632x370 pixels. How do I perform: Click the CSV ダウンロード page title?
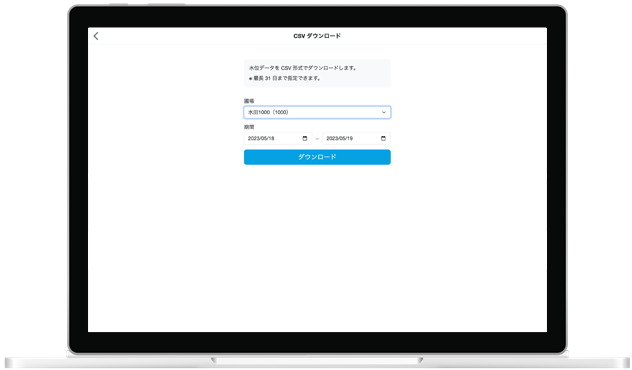pyautogui.click(x=317, y=36)
